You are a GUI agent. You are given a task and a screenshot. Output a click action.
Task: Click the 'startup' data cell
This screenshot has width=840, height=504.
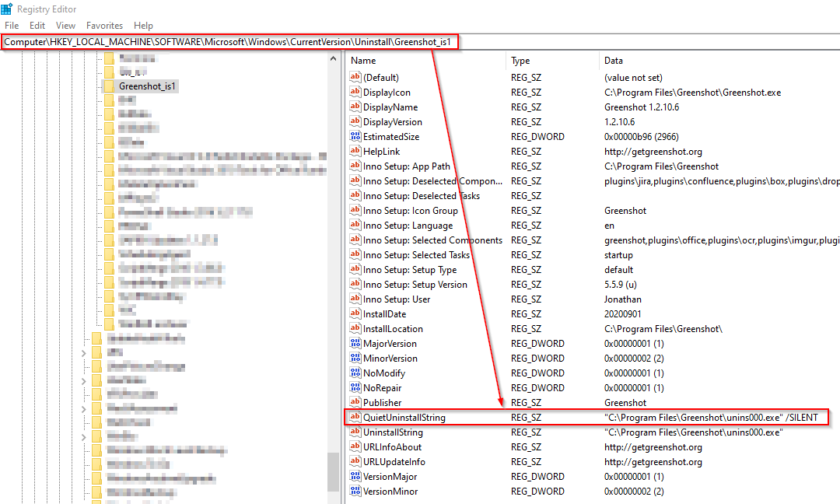pos(618,255)
